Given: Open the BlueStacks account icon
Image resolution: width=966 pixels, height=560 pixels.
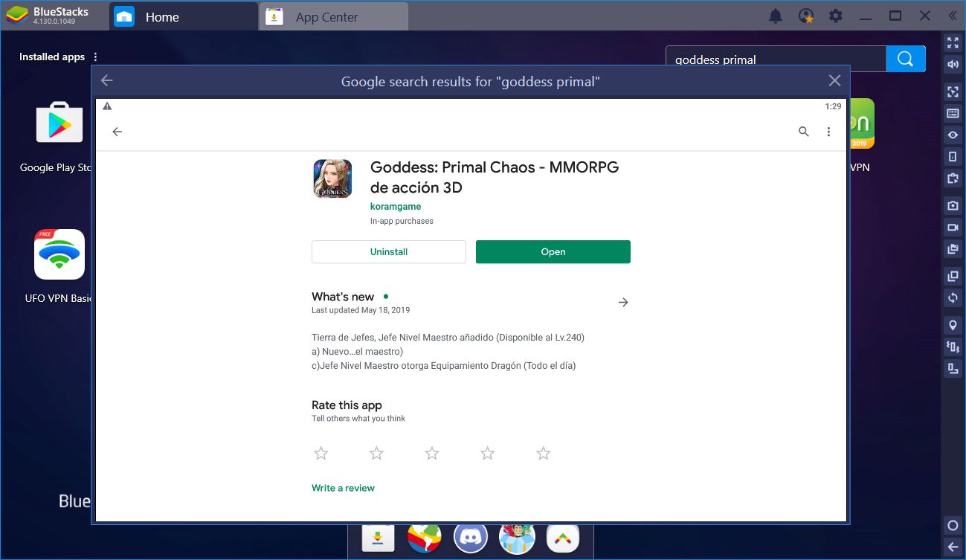Looking at the screenshot, I should click(x=805, y=16).
